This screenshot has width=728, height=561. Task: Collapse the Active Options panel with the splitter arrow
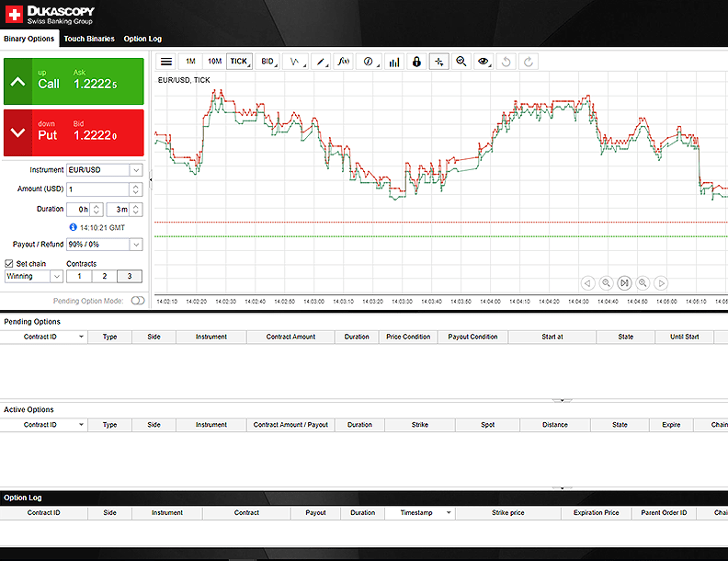point(562,488)
